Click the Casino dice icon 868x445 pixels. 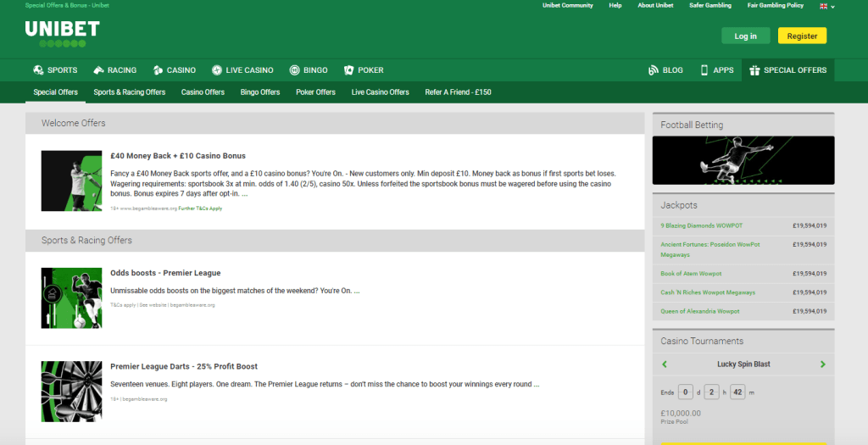coord(158,70)
